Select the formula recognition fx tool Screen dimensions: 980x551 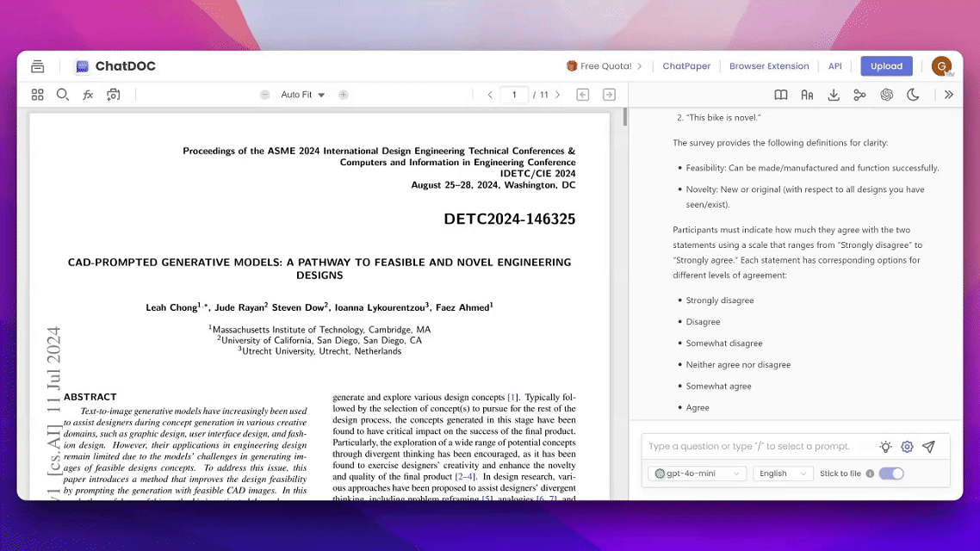click(88, 95)
